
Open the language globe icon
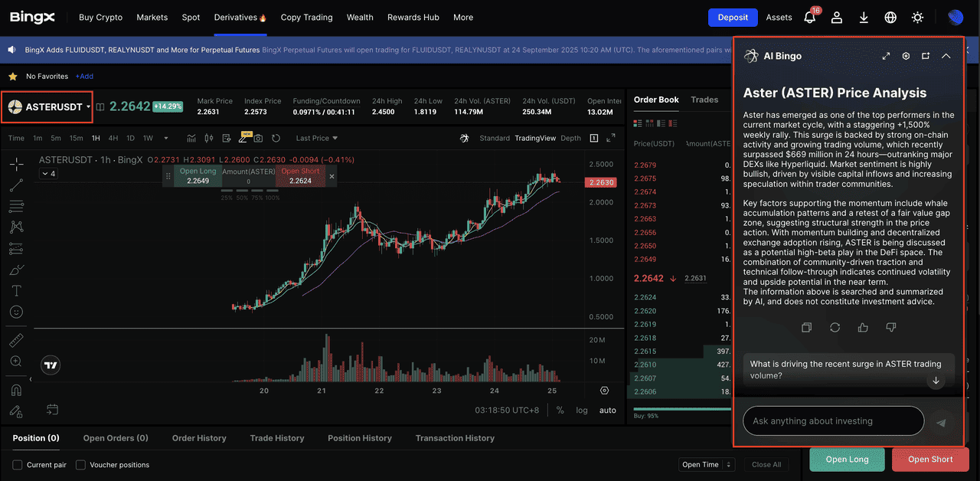890,18
